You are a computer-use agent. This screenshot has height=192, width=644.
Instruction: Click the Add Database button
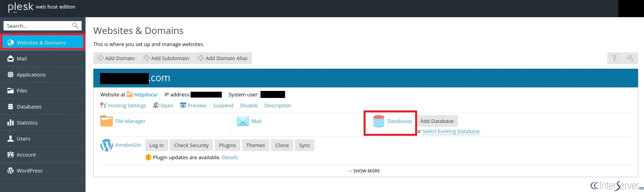[x=437, y=121]
